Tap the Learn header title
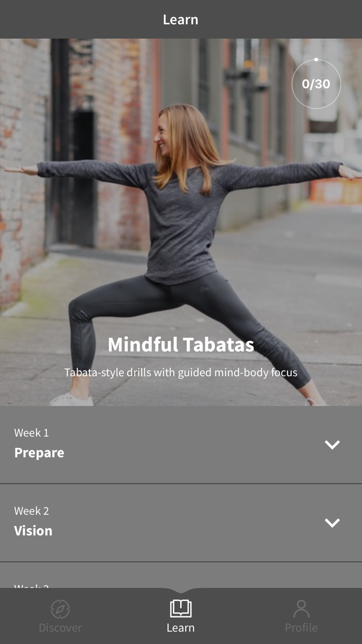The height and width of the screenshot is (644, 362). [180, 20]
